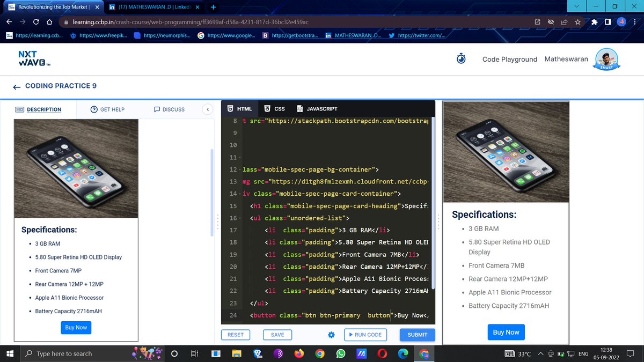Click the NxtWave logo

pos(34,59)
